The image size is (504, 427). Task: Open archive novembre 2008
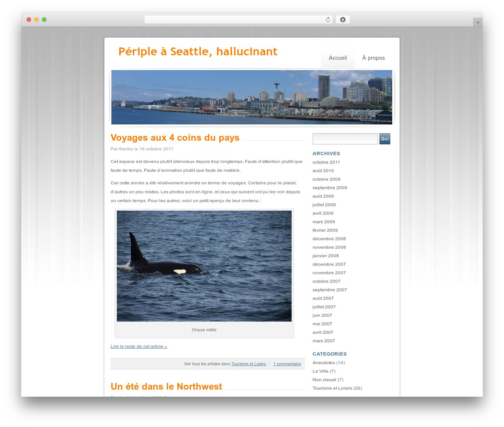[x=329, y=247]
